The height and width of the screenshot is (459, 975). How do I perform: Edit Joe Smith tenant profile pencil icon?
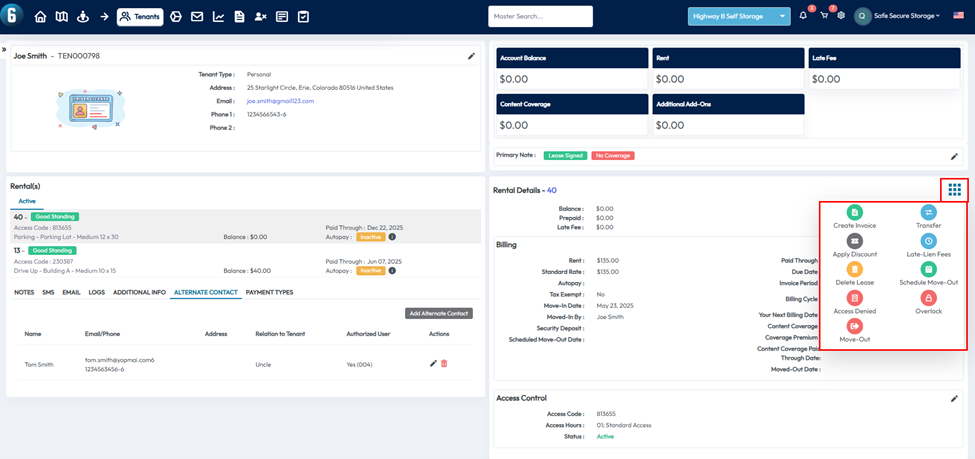coord(472,56)
